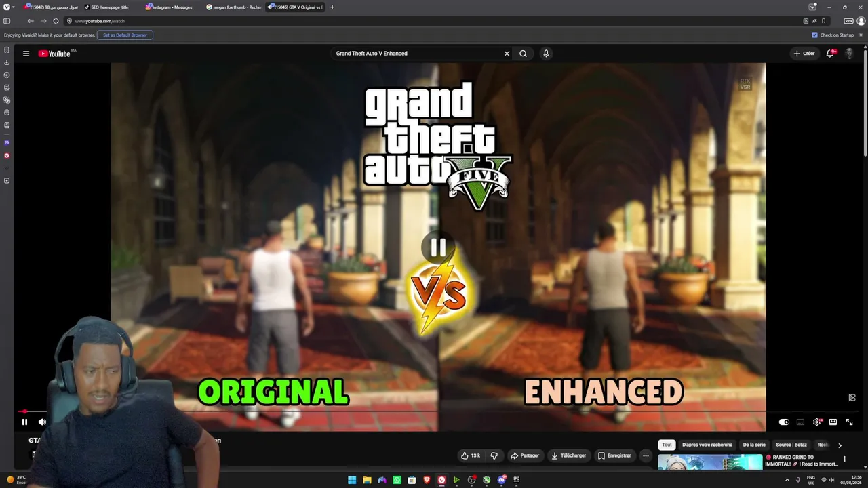Start voice search with the microphone
Screen dimensions: 868x488
546,54
